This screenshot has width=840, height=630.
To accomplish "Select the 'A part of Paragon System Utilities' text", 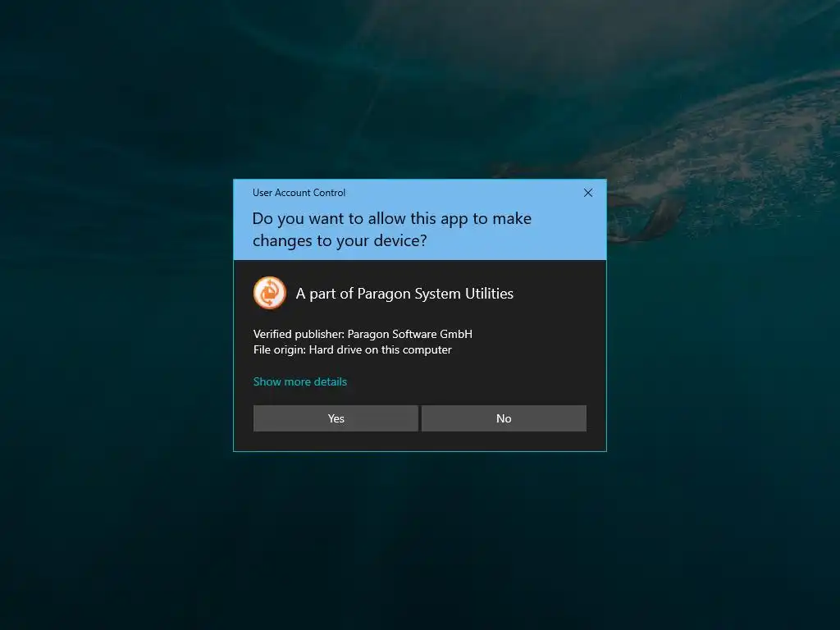I will point(404,294).
